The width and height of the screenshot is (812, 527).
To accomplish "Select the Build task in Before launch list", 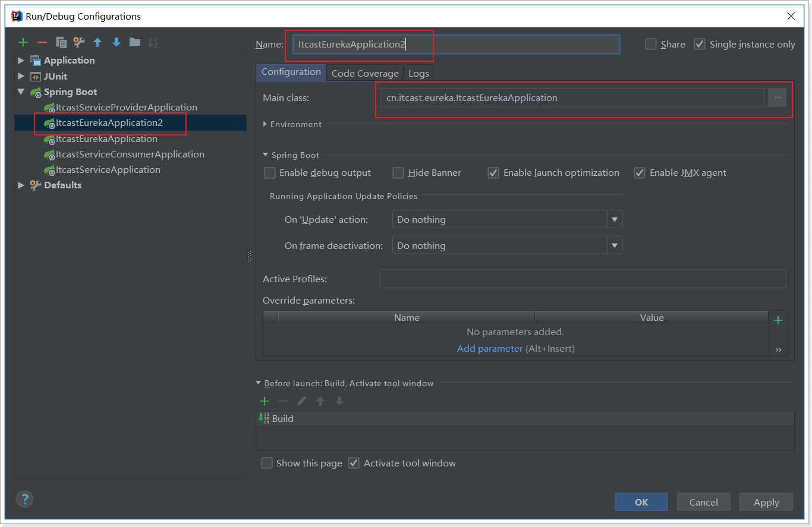I will (x=525, y=418).
